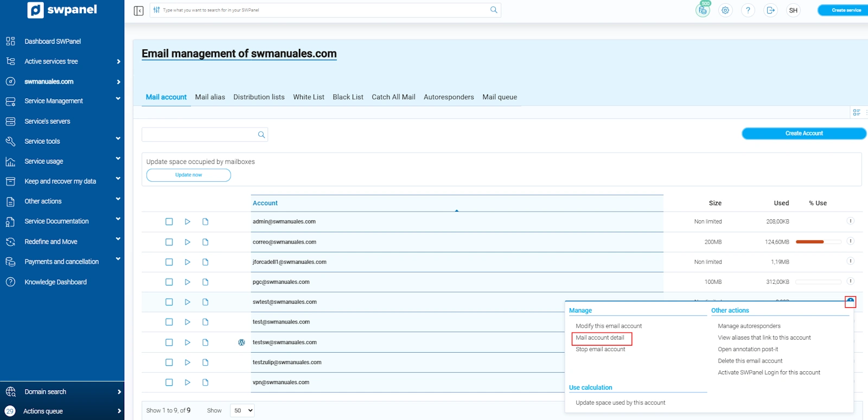Click the WordPress icon next to testsw@swmanuales.com
868x420 pixels.
241,342
